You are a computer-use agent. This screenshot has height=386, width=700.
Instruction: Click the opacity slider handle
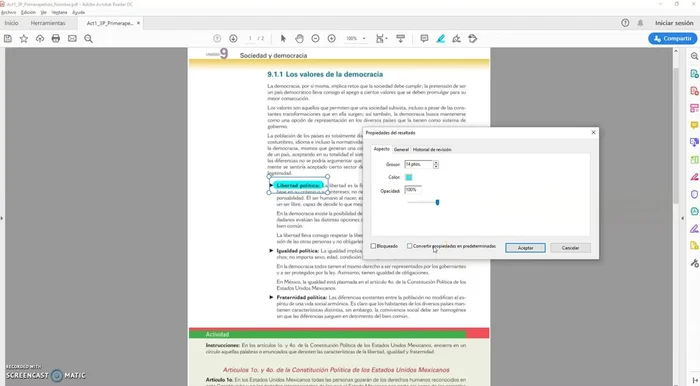pos(437,202)
